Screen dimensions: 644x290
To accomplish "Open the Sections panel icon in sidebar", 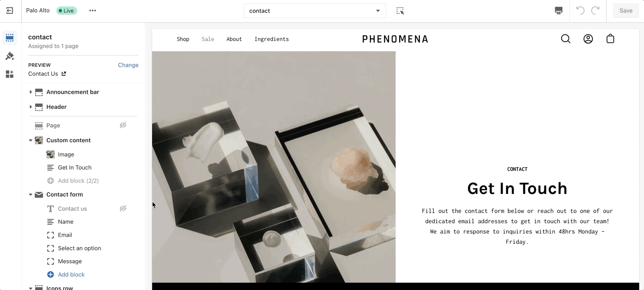I will click(10, 38).
